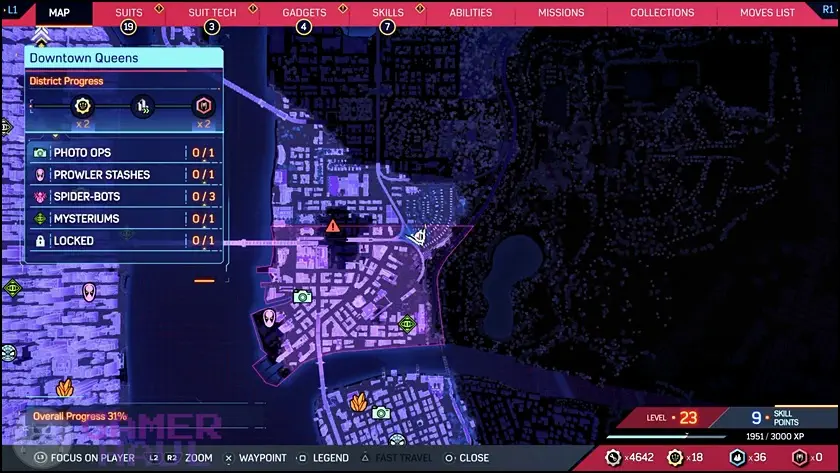Click the mask icon beside PROWLER STASHES
The width and height of the screenshot is (840, 473).
[40, 175]
